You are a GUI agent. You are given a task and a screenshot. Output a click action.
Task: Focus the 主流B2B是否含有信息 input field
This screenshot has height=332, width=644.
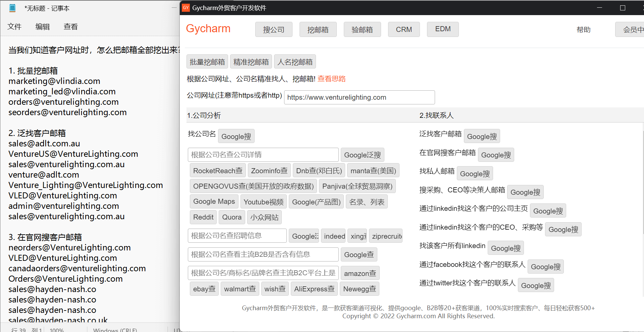click(x=263, y=254)
